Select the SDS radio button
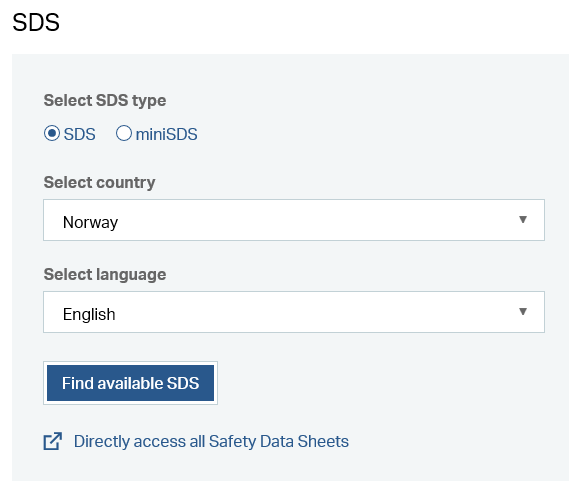The width and height of the screenshot is (569, 481). click(52, 133)
